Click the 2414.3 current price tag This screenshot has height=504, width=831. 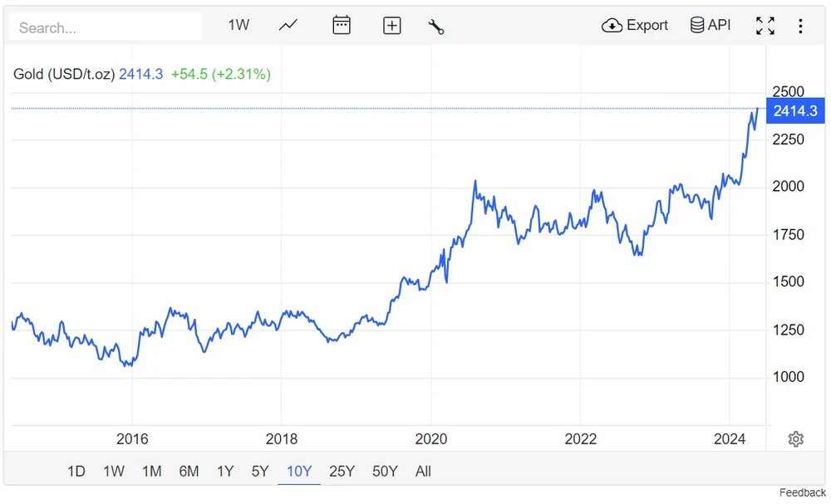(x=795, y=110)
